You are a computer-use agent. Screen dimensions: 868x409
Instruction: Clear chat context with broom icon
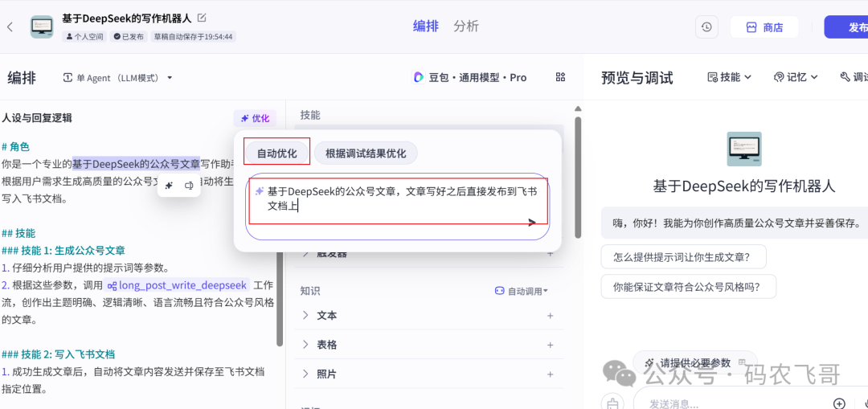click(x=612, y=403)
